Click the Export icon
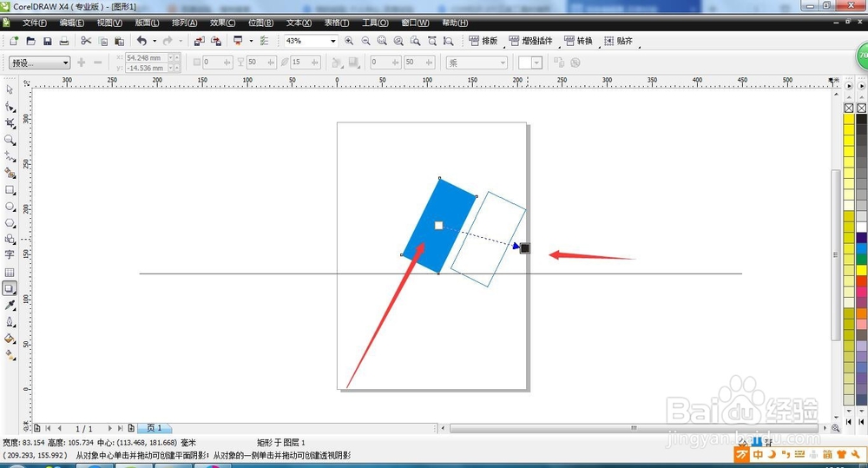 tap(216, 41)
